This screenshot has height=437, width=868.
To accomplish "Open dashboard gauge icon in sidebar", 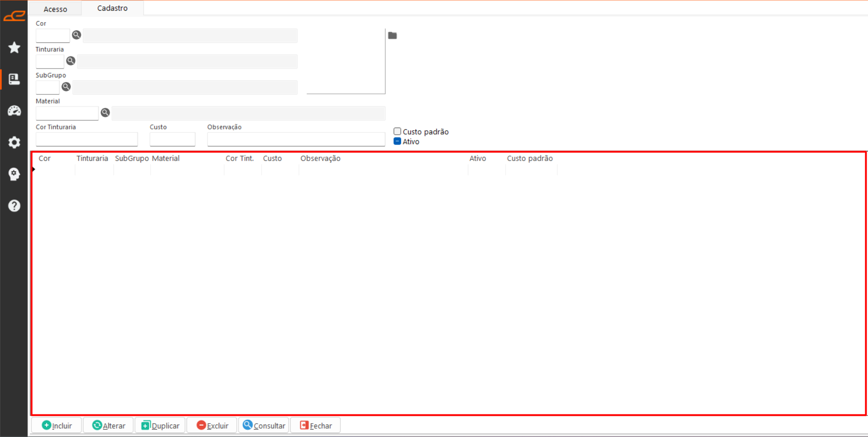I will [14, 111].
